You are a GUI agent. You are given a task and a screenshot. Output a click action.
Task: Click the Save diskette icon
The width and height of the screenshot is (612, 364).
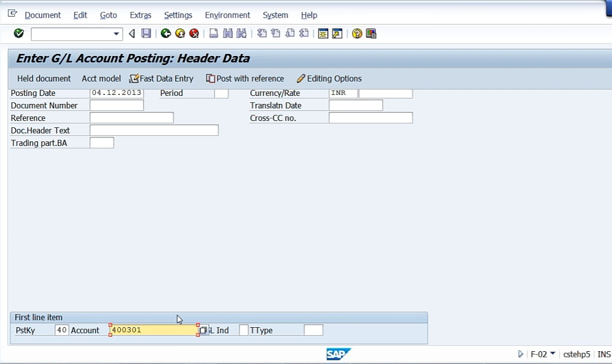[x=146, y=34]
